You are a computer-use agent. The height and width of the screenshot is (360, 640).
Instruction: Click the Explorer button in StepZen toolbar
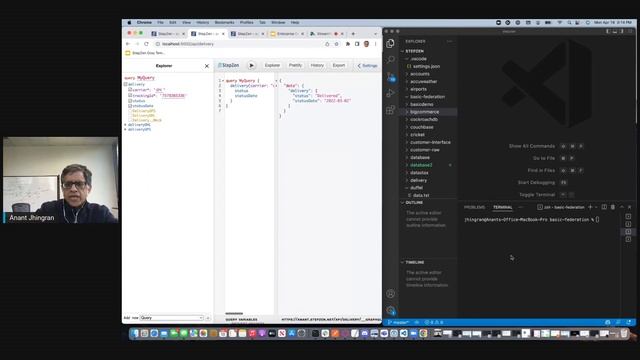[x=272, y=65]
